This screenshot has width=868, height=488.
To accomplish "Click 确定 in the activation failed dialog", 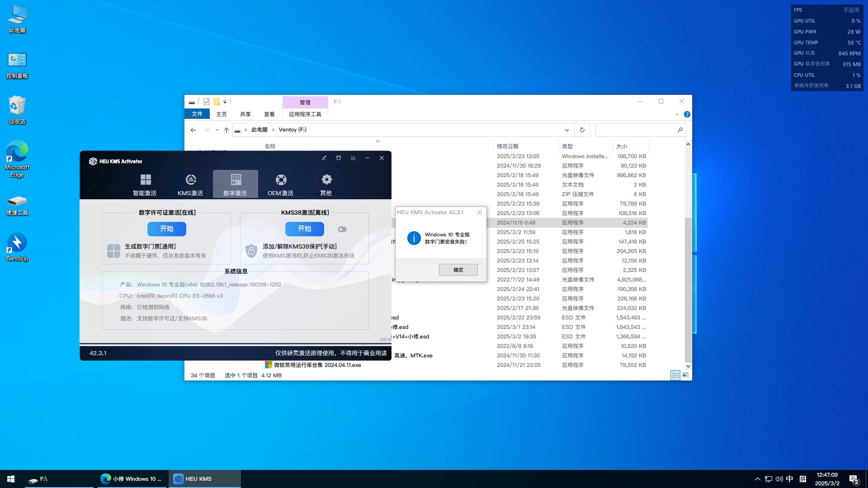I will click(x=458, y=270).
